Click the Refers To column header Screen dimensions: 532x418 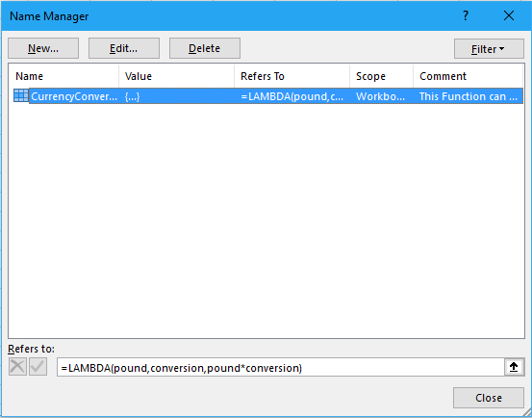291,76
